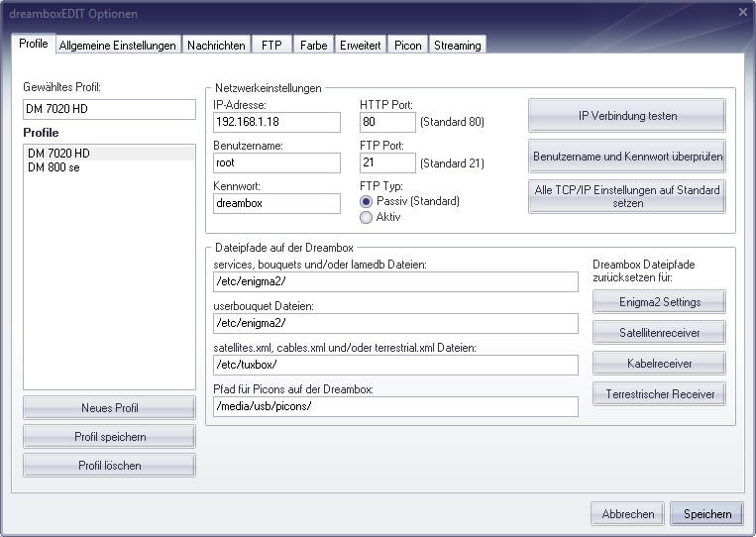
Task: Click the Satellitenreceiver button
Action: 659,333
